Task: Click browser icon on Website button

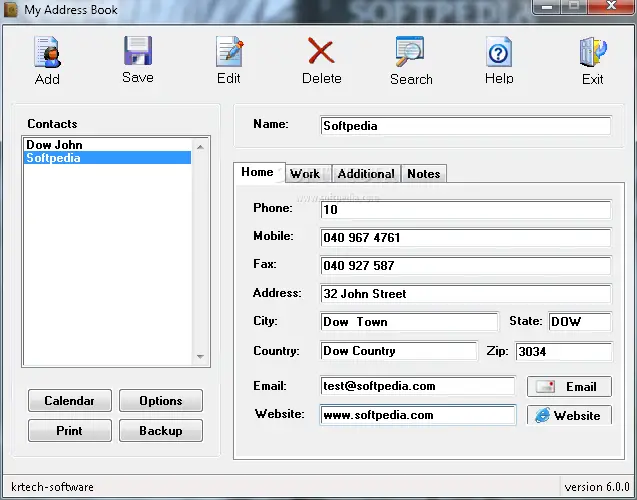Action: pyautogui.click(x=542, y=415)
